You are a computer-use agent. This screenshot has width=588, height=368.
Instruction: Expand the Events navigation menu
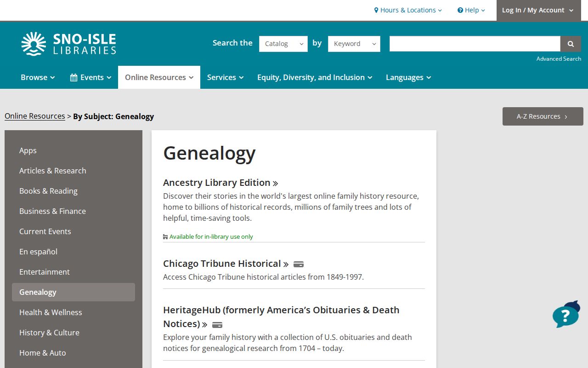coord(90,77)
